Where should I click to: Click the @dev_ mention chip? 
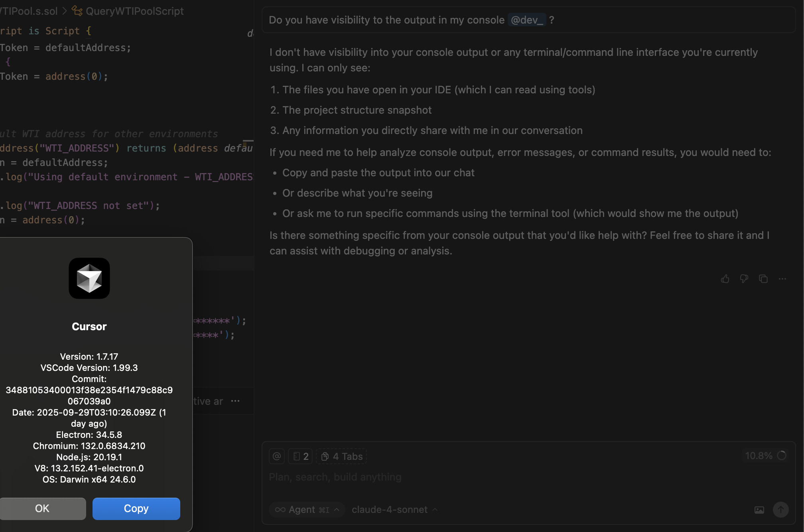[526, 20]
